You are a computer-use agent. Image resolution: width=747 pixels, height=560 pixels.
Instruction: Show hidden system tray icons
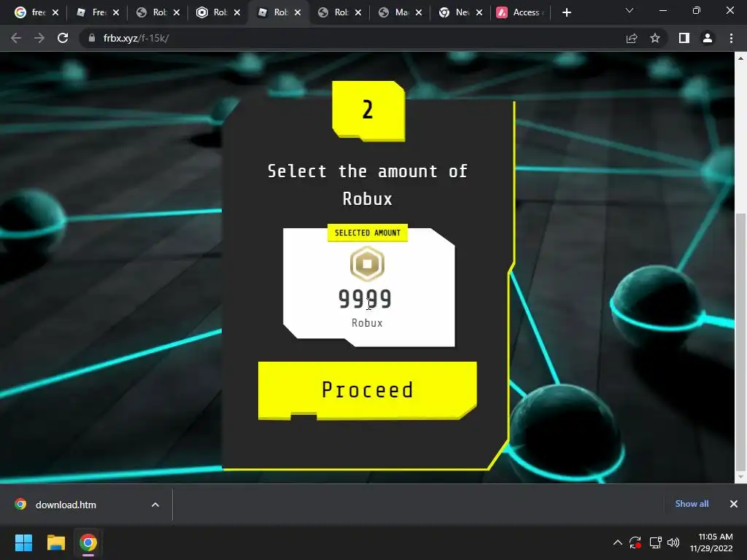tap(617, 542)
